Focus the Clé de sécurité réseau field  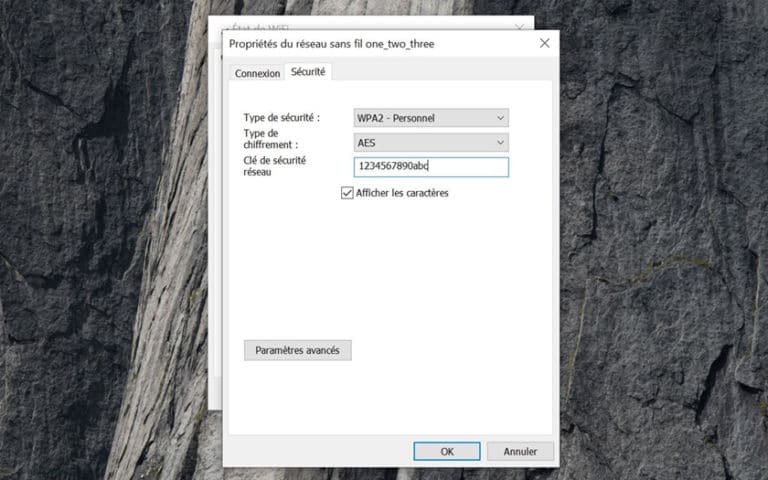point(431,167)
